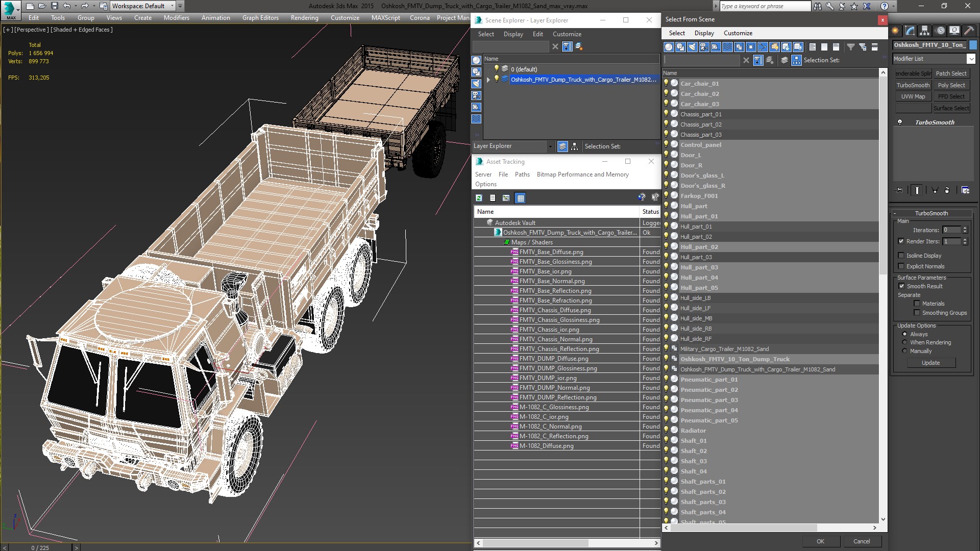This screenshot has width=980, height=551.
Task: Click OK in Select From Scene dialog
Action: [x=820, y=541]
